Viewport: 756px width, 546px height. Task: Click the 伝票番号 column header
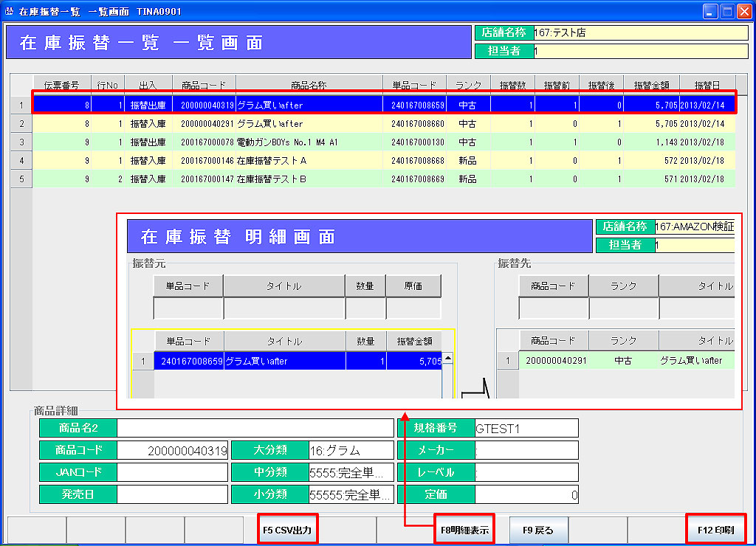(62, 84)
